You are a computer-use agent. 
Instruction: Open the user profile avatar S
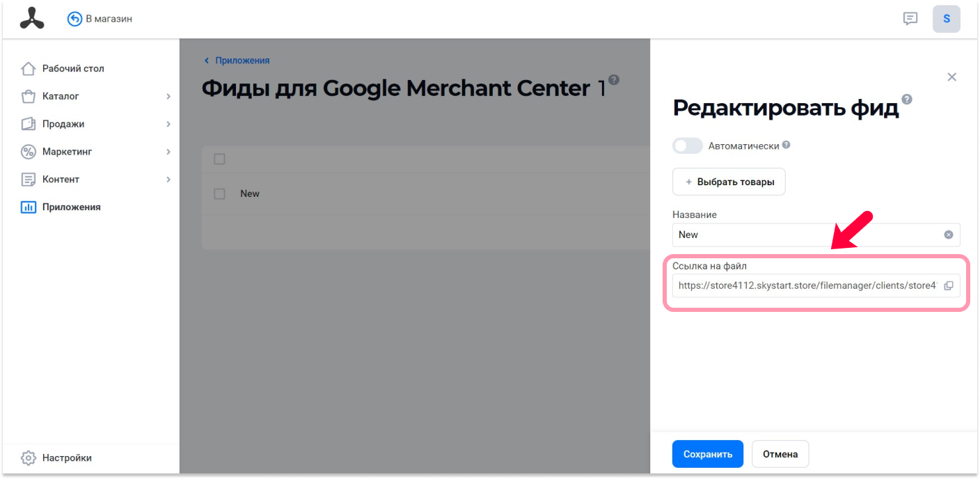click(947, 19)
